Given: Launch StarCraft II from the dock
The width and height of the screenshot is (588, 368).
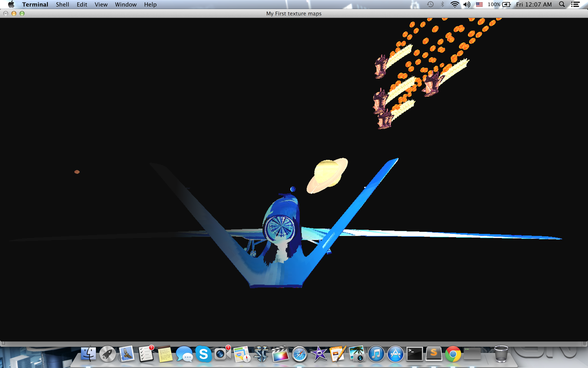Looking at the screenshot, I should 261,354.
